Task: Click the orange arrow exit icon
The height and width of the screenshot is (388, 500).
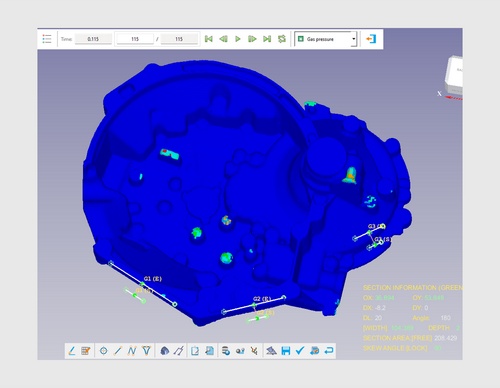Action: [x=371, y=39]
